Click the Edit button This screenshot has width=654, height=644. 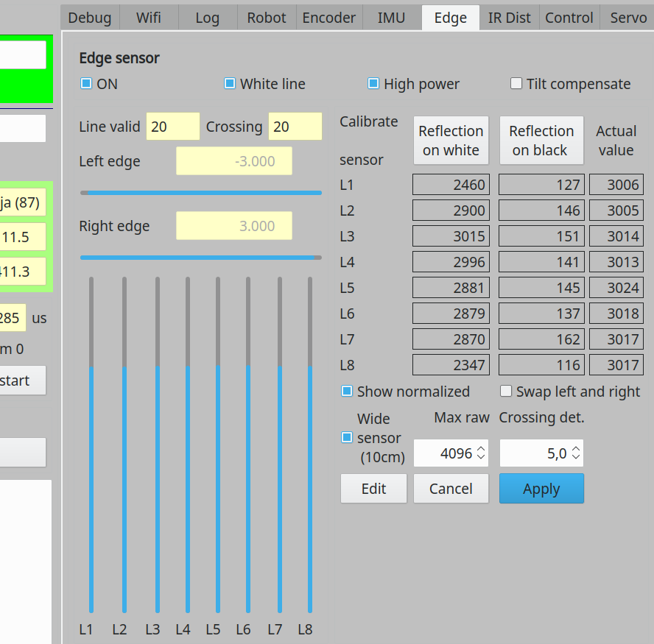click(x=373, y=488)
